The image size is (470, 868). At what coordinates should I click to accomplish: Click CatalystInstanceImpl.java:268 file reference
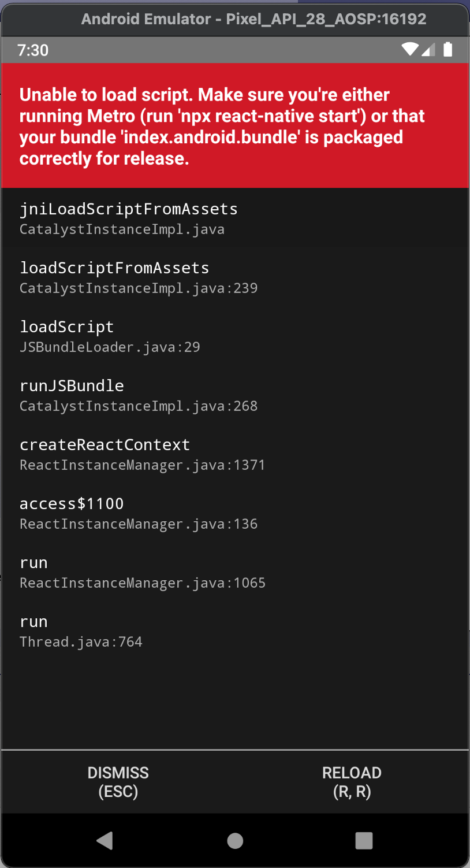coord(139,406)
